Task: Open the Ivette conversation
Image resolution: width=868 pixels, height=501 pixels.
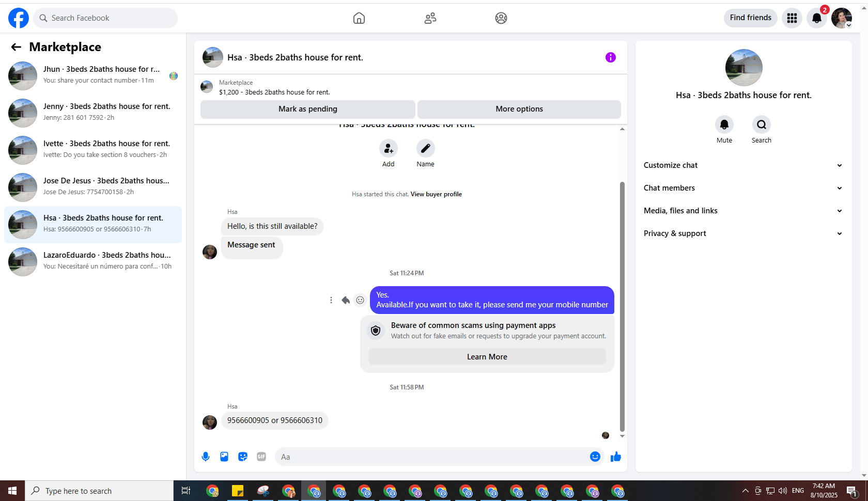Action: tap(93, 150)
